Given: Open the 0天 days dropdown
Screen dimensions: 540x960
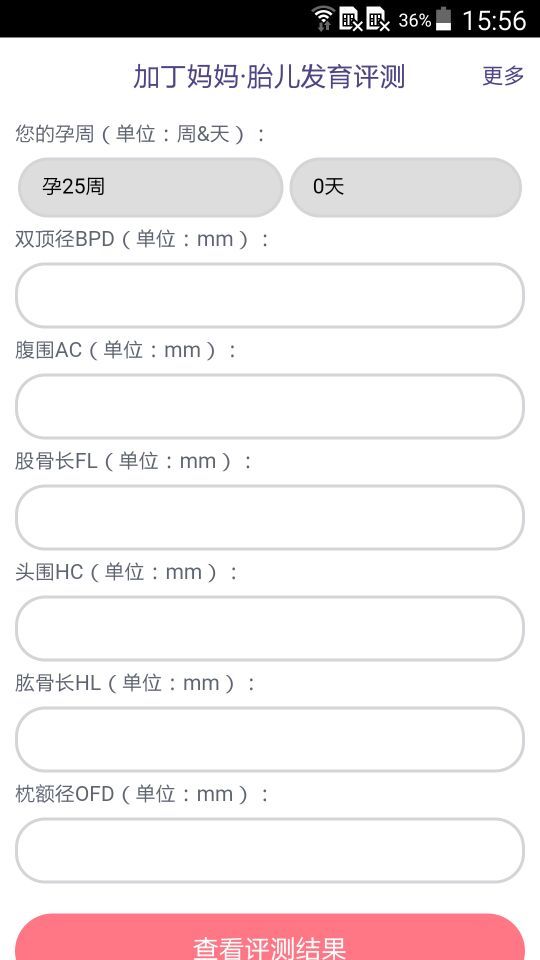Looking at the screenshot, I should click(405, 187).
